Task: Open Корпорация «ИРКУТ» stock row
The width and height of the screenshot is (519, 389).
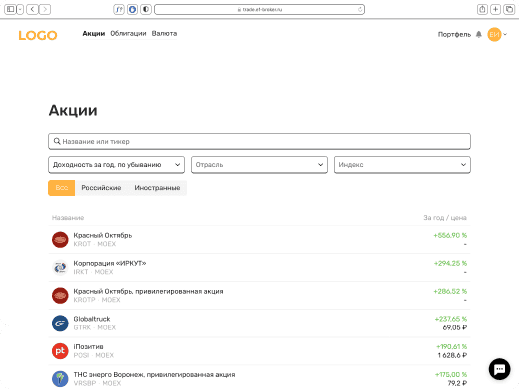Action: [x=259, y=267]
